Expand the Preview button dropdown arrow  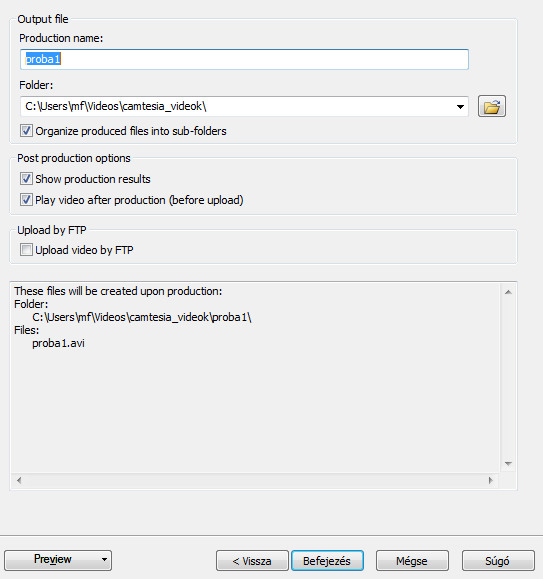pos(105,560)
